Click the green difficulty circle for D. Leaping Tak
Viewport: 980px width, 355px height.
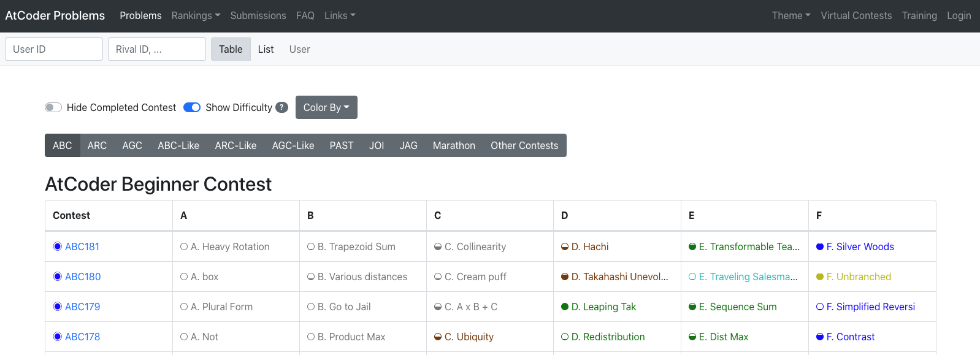tap(565, 307)
